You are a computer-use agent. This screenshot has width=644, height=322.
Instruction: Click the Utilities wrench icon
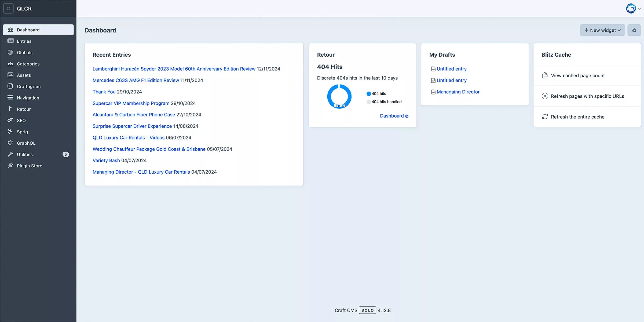10,154
